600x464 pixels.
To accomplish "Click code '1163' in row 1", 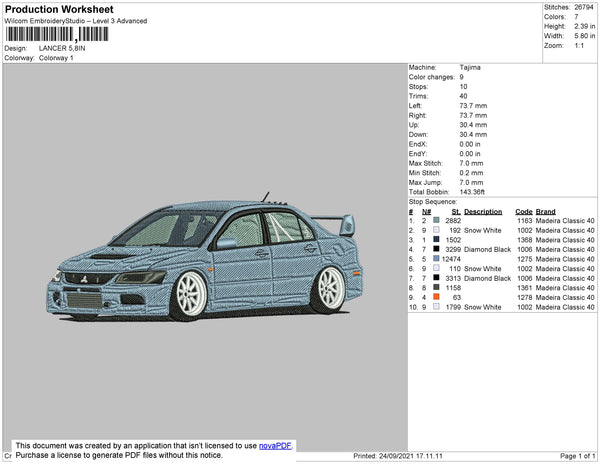I will [525, 221].
